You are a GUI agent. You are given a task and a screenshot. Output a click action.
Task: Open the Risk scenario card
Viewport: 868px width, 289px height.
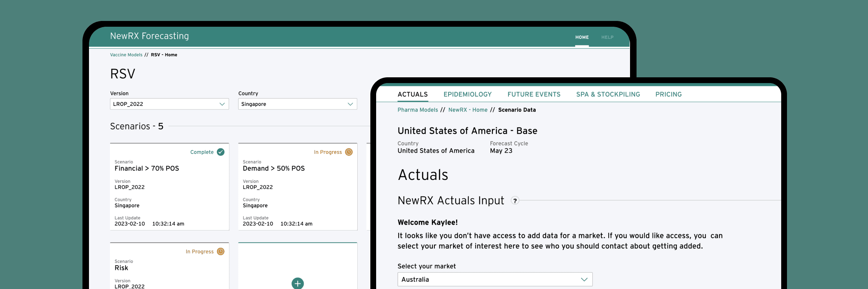point(170,266)
